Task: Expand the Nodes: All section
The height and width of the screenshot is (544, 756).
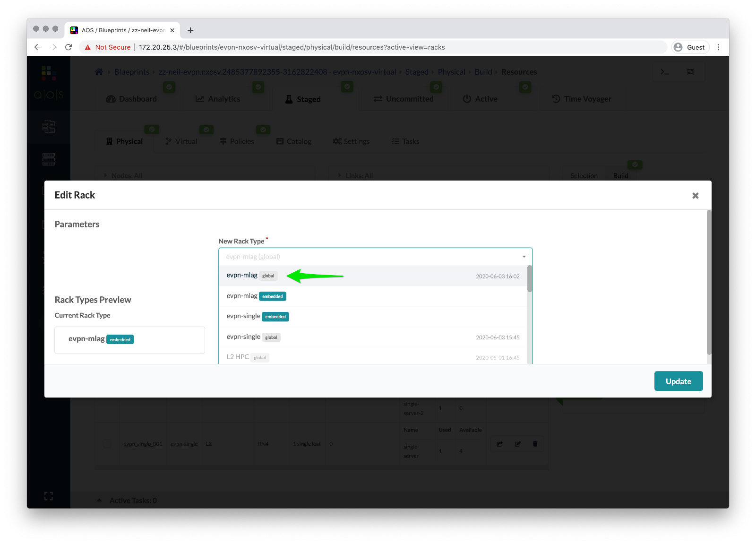Action: tap(106, 175)
